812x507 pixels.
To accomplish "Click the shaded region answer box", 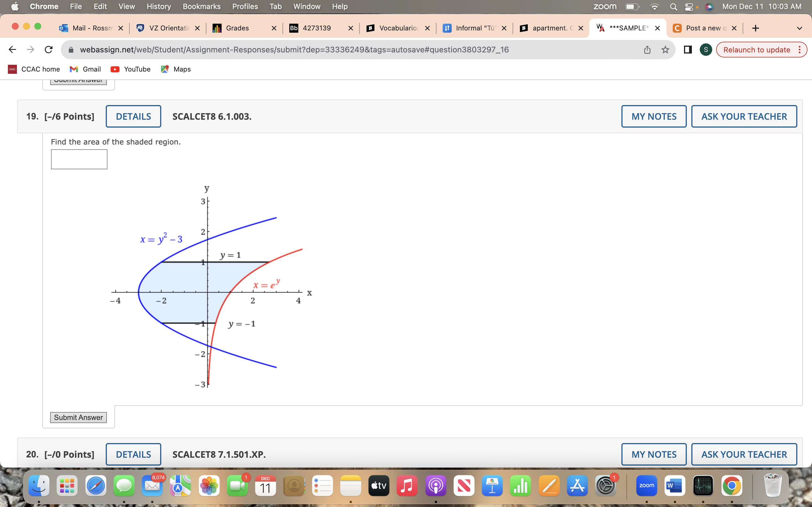I will (79, 159).
